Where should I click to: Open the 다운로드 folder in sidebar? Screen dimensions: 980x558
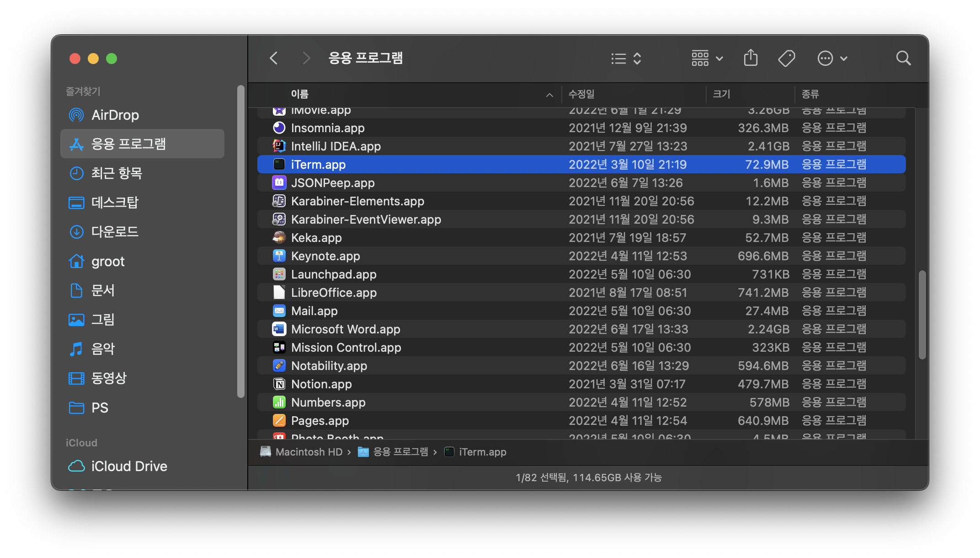pyautogui.click(x=115, y=232)
